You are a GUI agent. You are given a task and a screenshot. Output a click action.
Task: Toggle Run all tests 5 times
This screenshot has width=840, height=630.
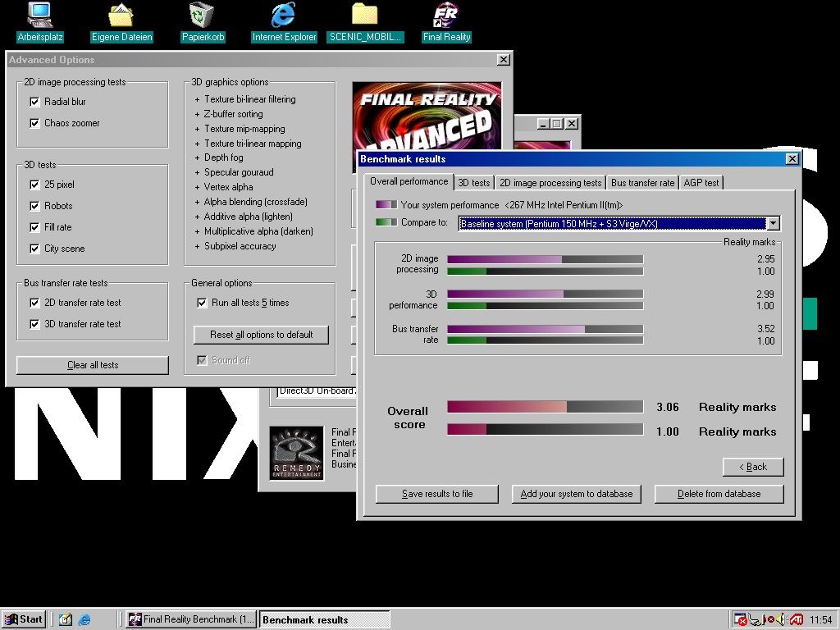tap(202, 303)
